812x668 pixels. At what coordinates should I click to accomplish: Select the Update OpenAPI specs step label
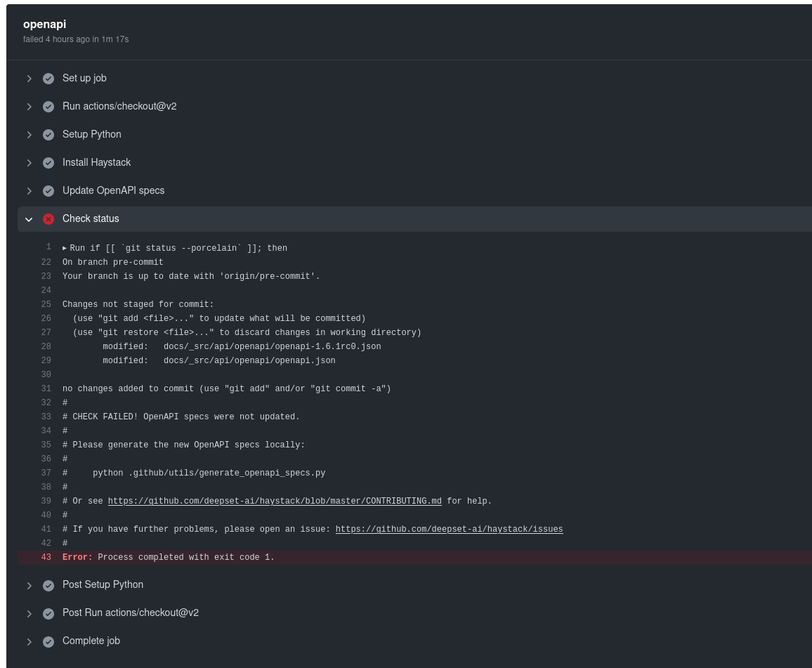click(x=113, y=190)
